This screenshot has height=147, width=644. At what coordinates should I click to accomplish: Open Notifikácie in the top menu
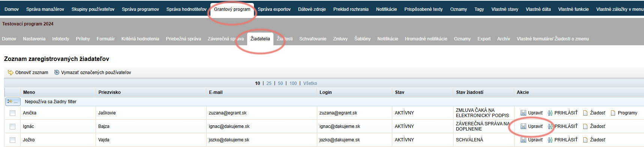click(x=386, y=9)
